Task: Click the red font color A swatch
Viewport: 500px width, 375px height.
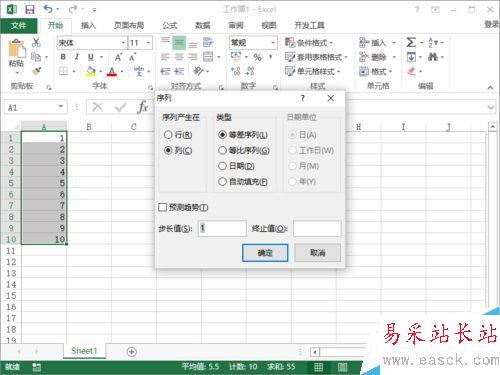Action: (112, 71)
